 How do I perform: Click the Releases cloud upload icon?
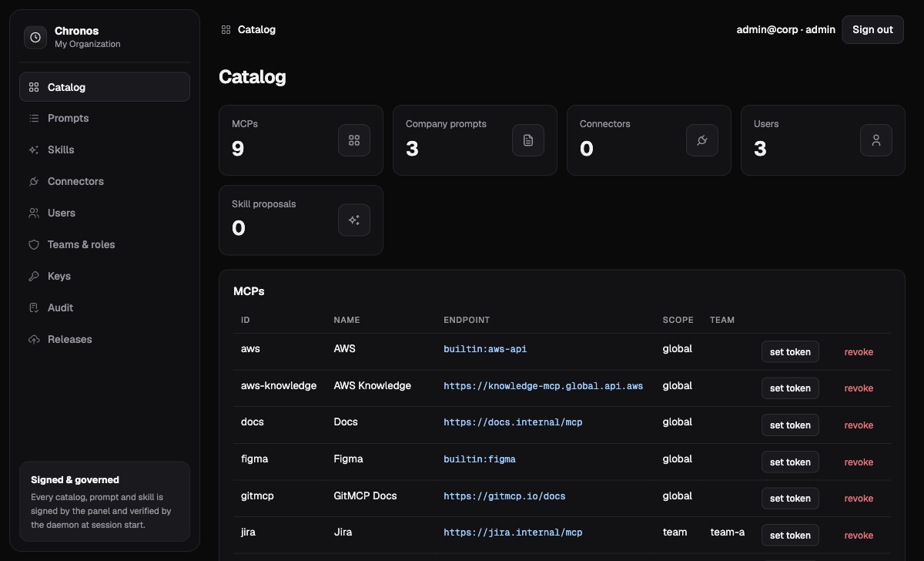(x=34, y=339)
